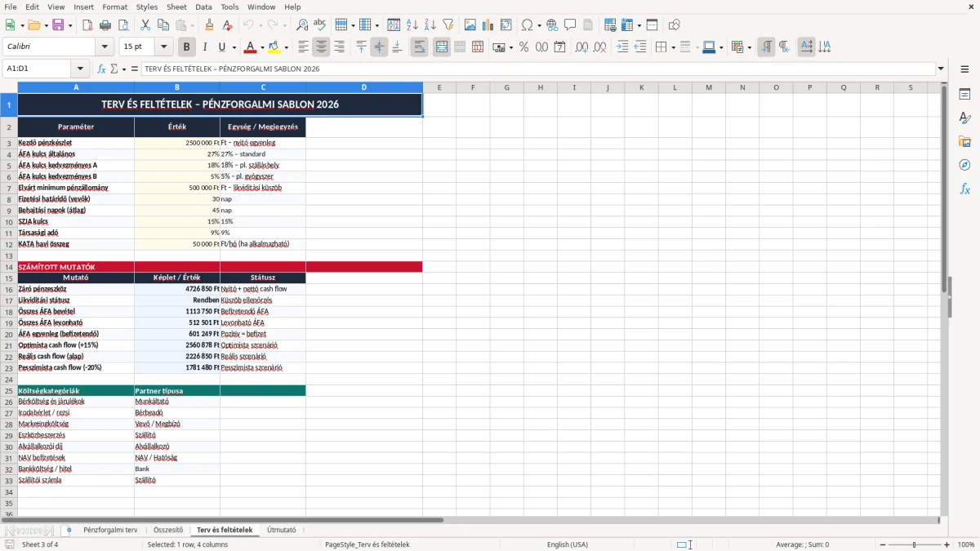Select row header 14
The image size is (980, 551).
click(9, 267)
